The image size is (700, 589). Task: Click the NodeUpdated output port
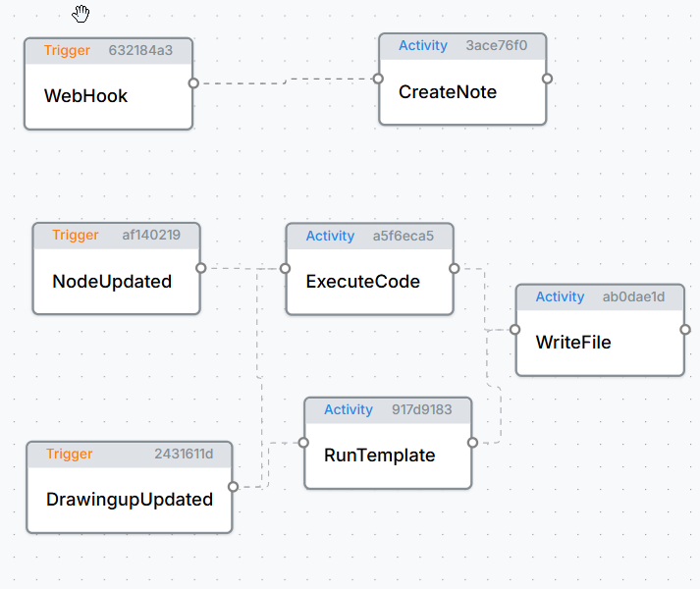[200, 268]
